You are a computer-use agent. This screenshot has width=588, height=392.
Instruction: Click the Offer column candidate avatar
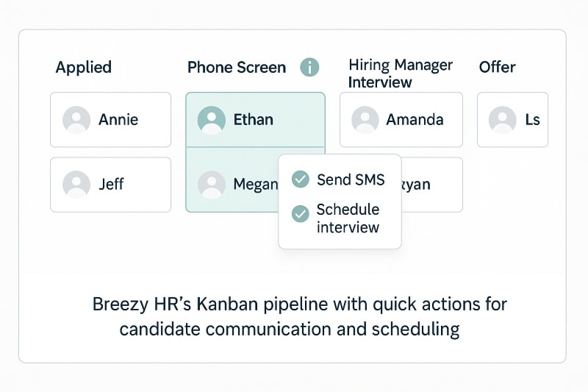[x=502, y=119]
